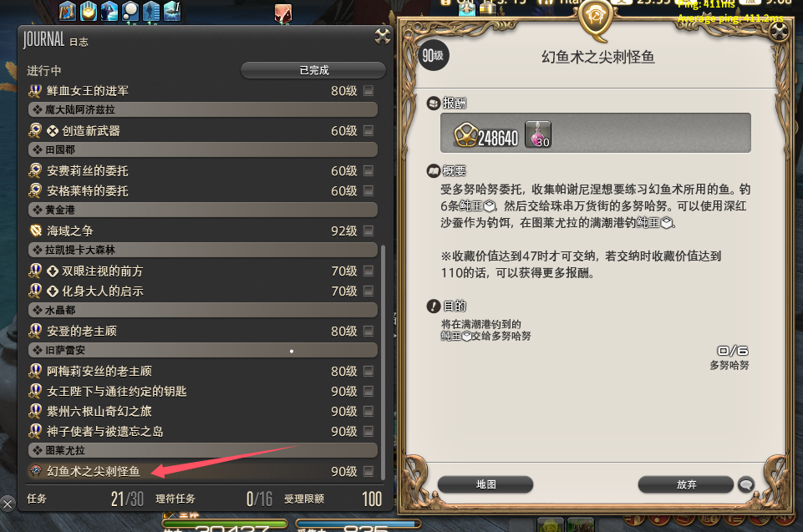Tick the checkbox for 海域之争 quest
Viewport: 803px width, 532px height.
[x=368, y=231]
